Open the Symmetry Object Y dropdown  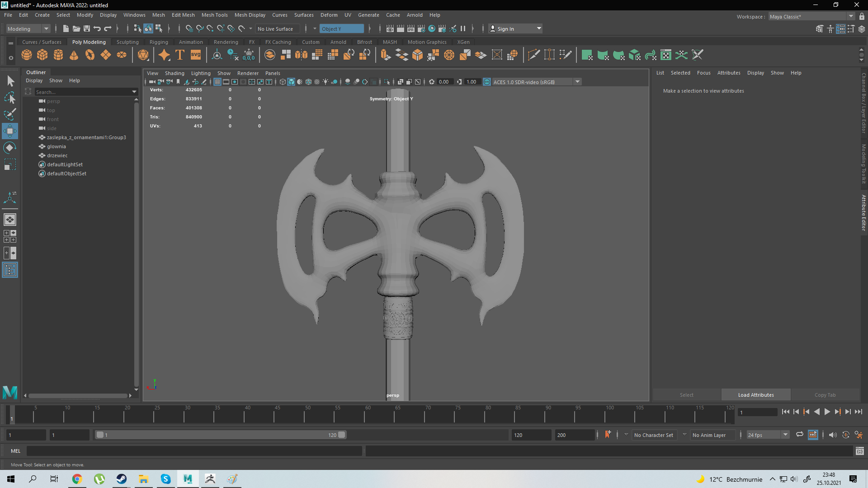(342, 28)
